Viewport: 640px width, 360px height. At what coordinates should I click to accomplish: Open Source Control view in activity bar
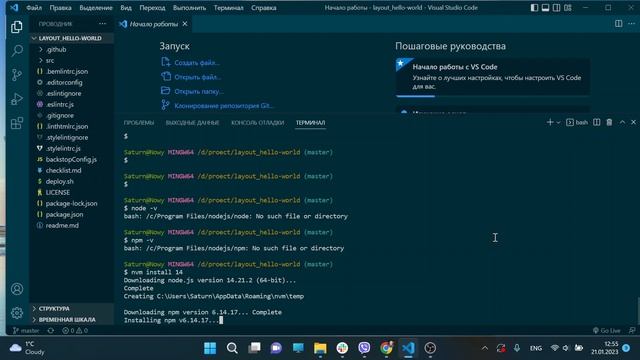[x=17, y=75]
